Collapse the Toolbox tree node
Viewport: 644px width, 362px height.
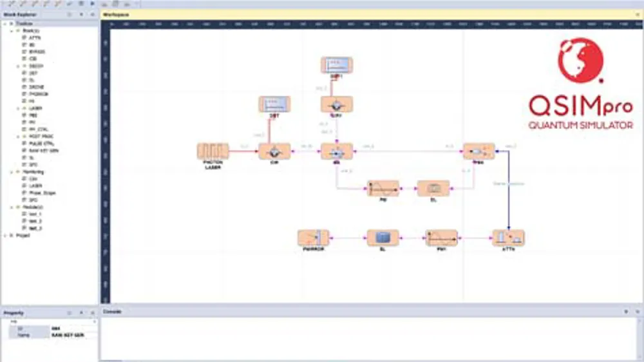(x=5, y=23)
